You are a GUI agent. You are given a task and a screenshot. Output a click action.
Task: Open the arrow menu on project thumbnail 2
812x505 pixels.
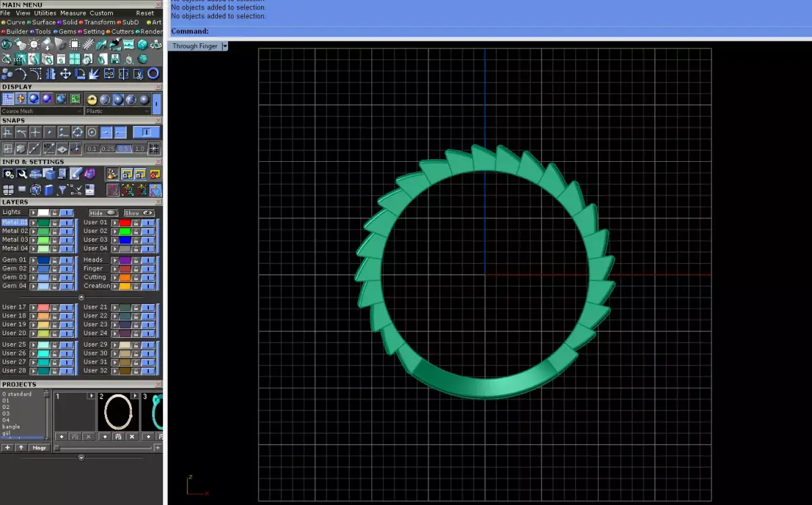[x=135, y=395]
